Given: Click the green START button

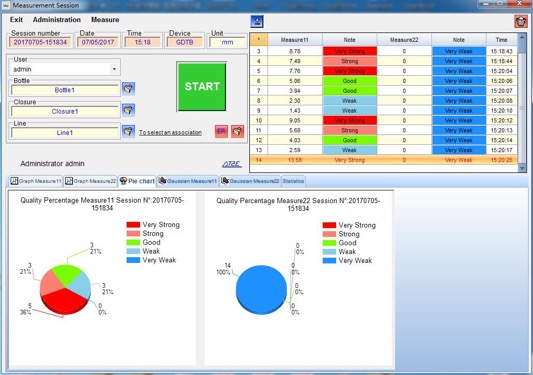Looking at the screenshot, I should point(202,87).
